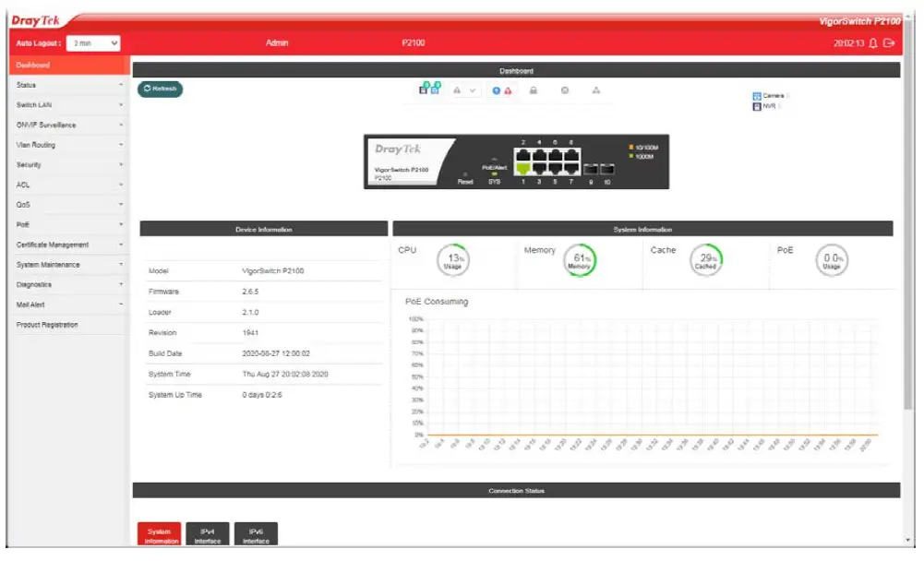924x561 pixels.
Task: Expand the ACL menu
Action: click(x=69, y=185)
